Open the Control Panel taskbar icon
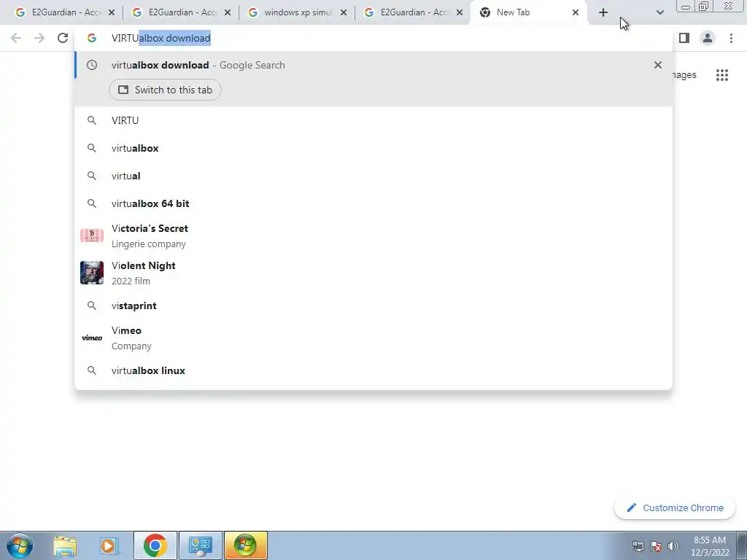 click(201, 545)
